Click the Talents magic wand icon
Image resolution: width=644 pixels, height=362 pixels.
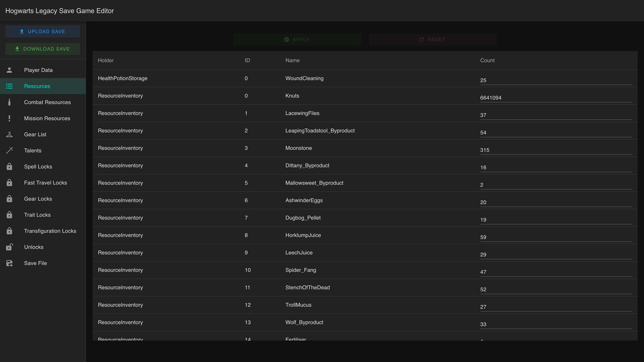coord(9,150)
